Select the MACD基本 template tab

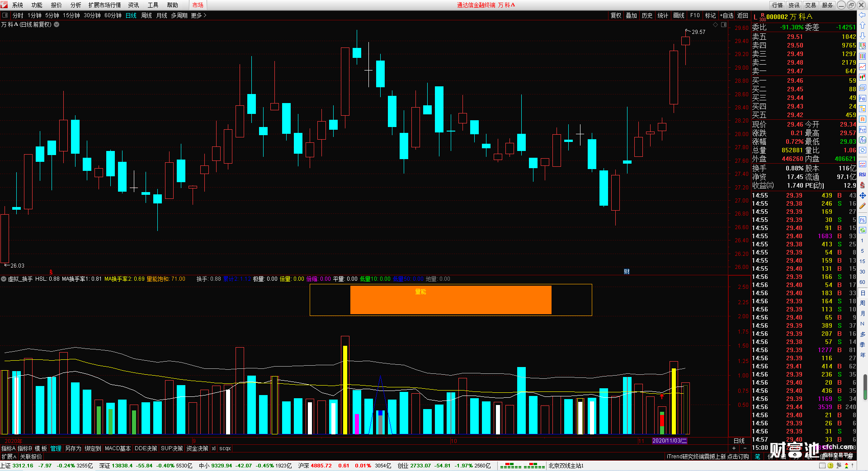coord(118,448)
